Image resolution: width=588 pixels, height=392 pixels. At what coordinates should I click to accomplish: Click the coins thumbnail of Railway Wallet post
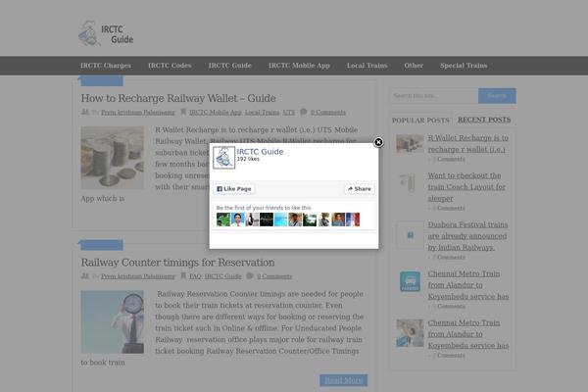112,158
